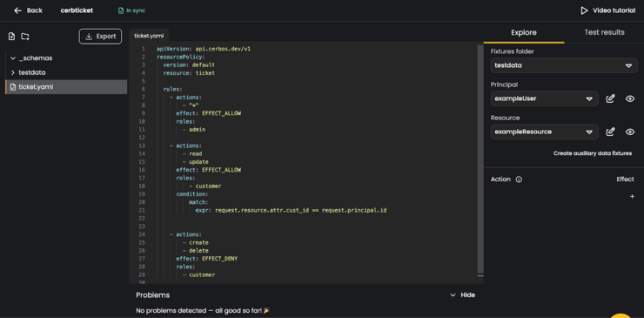The width and height of the screenshot is (644, 318).
Task: Click the In sync status indicator
Action: point(131,10)
